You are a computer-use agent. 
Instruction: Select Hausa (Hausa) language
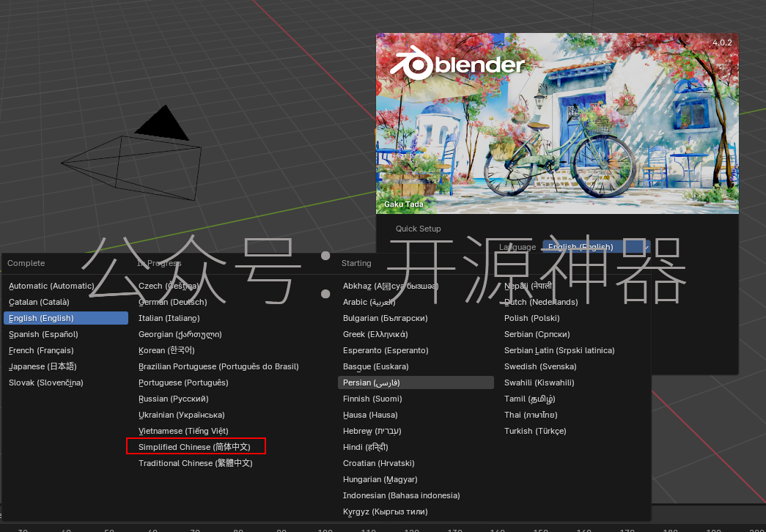coord(416,415)
